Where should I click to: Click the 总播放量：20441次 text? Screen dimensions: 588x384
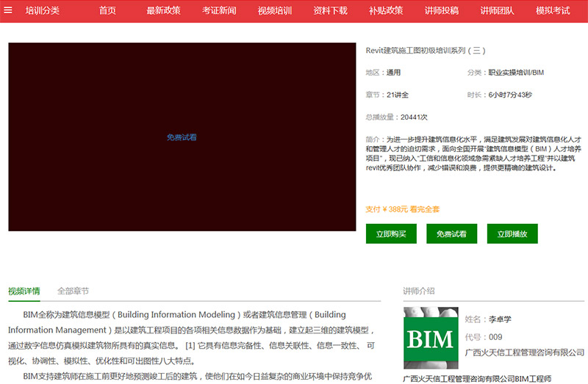point(396,117)
